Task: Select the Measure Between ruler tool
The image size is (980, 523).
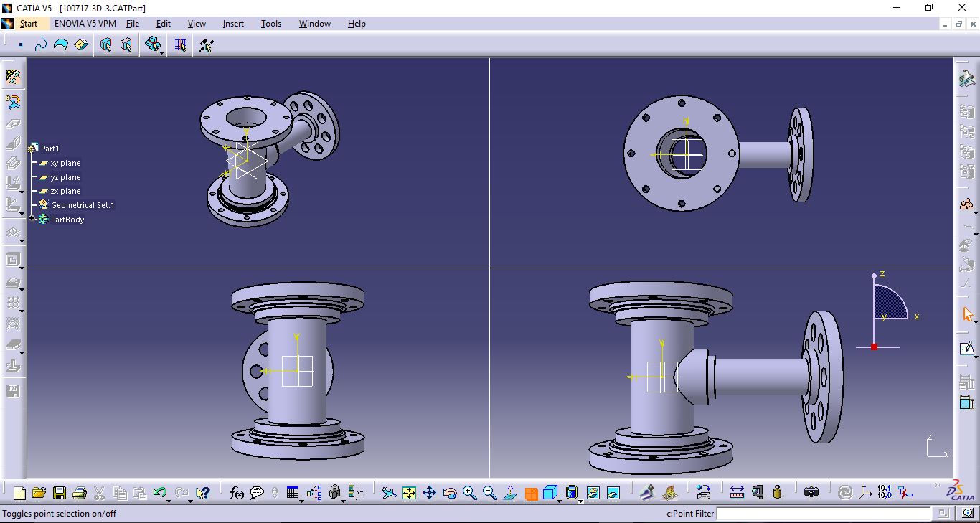Action: click(x=738, y=493)
